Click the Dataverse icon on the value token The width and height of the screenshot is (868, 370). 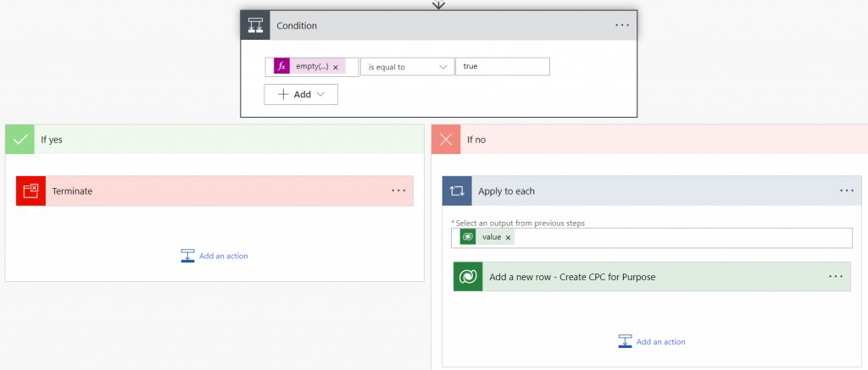pos(468,237)
